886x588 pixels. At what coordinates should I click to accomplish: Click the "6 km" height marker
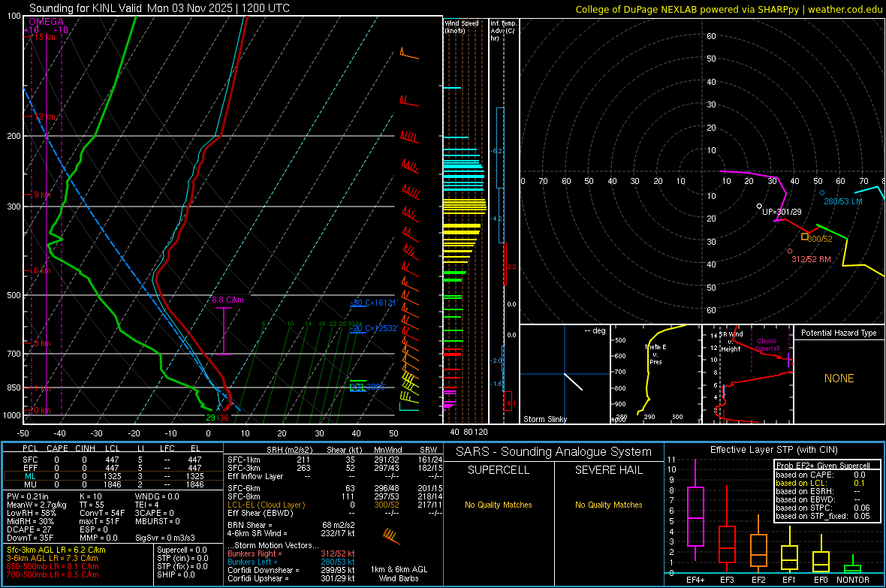point(42,271)
